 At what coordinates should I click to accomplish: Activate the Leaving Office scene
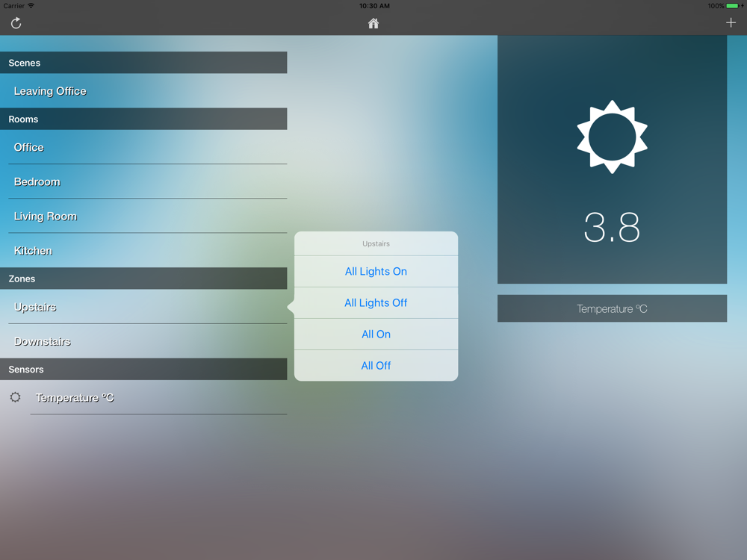[x=50, y=91]
